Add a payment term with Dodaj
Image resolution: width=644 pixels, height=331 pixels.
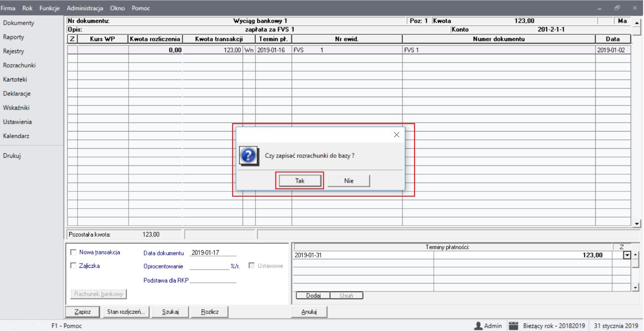313,296
